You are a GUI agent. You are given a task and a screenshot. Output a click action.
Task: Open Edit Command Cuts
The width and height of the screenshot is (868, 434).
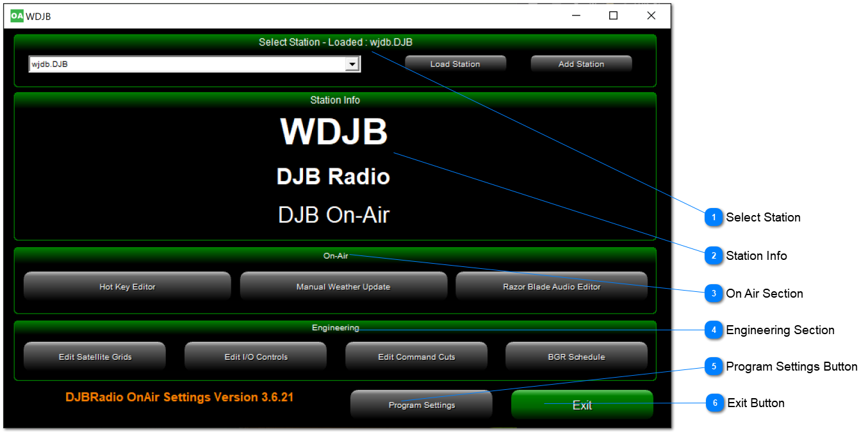[x=416, y=357]
